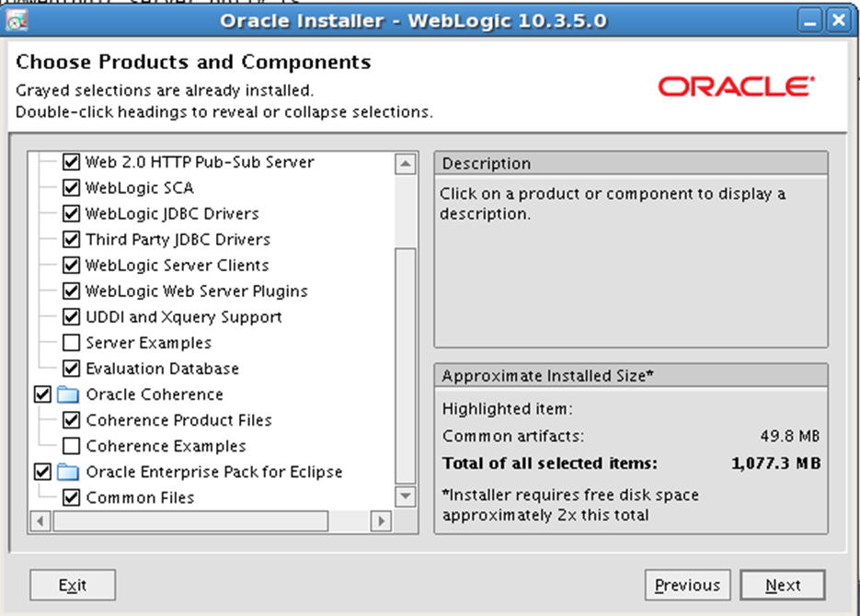Toggle WebLogic Web Server Plugins checkbox

[71, 291]
